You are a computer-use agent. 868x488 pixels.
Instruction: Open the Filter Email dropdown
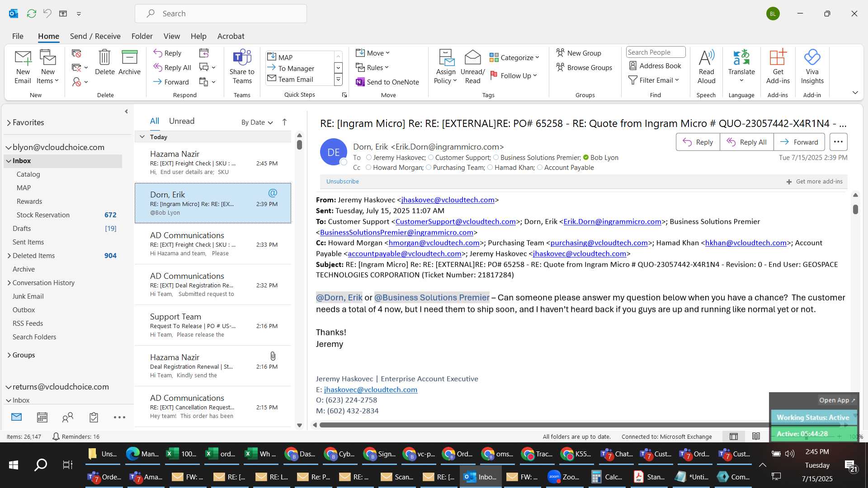654,80
